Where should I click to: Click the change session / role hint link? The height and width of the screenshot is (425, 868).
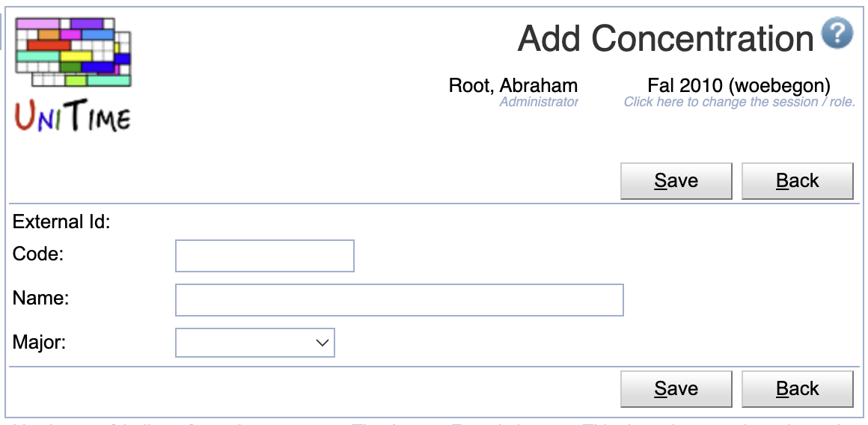739,102
